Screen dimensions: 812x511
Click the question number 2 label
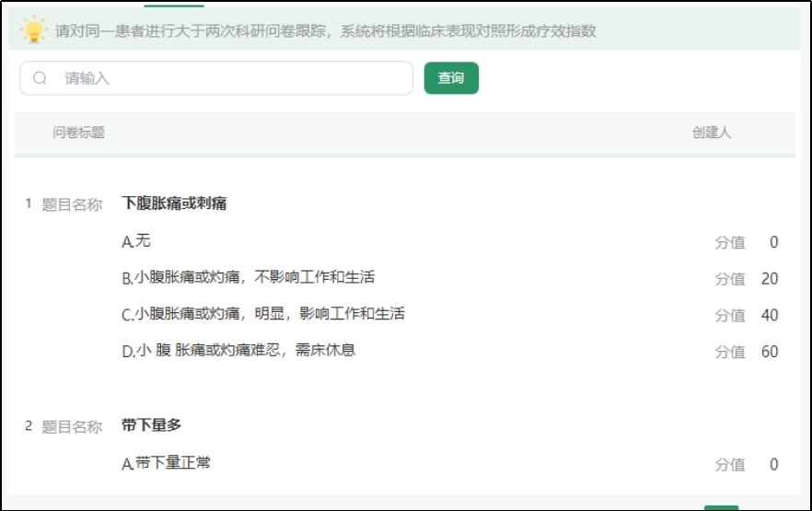(29, 425)
